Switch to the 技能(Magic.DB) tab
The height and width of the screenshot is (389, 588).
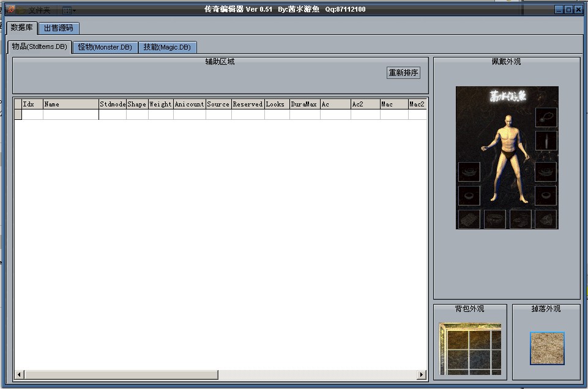[167, 47]
